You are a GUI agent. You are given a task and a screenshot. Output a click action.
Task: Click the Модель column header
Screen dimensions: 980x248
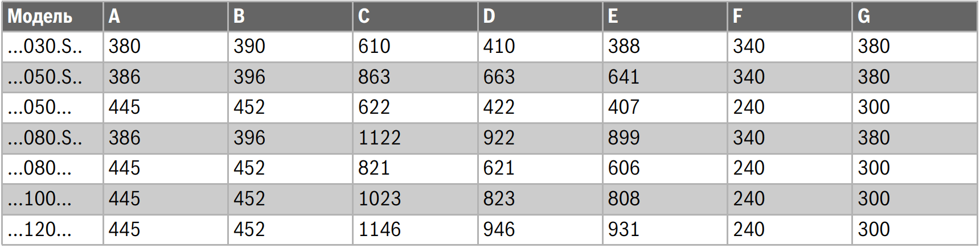point(40,16)
